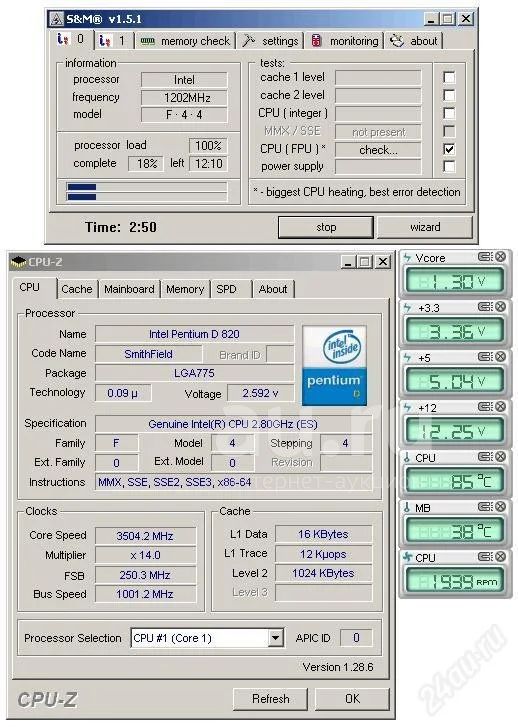This screenshot has width=518, height=727.
Task: Switch to CPU-Z SPD tab
Action: 230,289
